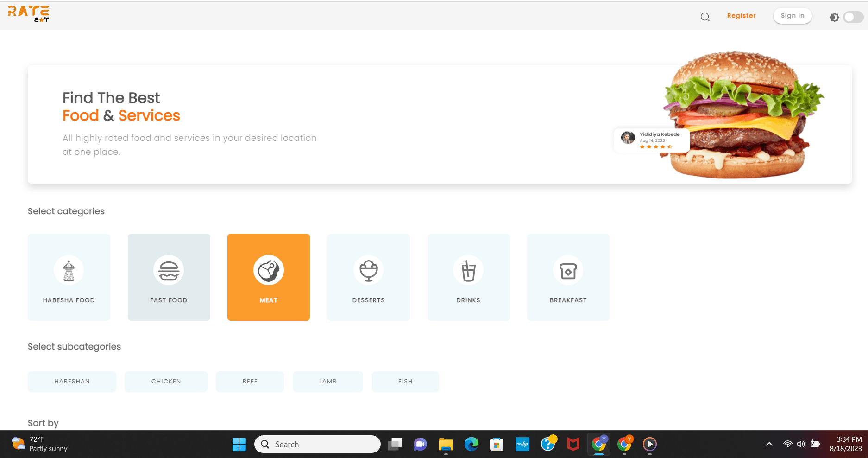Select the Fish subcategory chip

[405, 382]
